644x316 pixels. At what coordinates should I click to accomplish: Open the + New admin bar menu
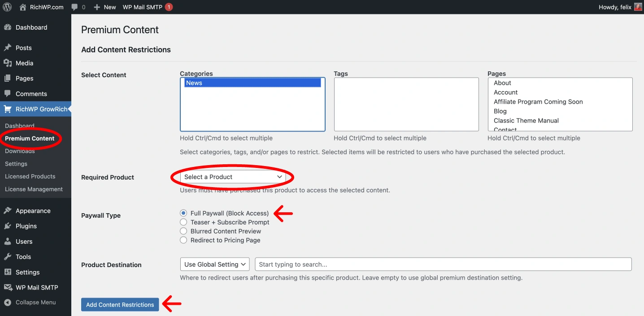coord(105,7)
